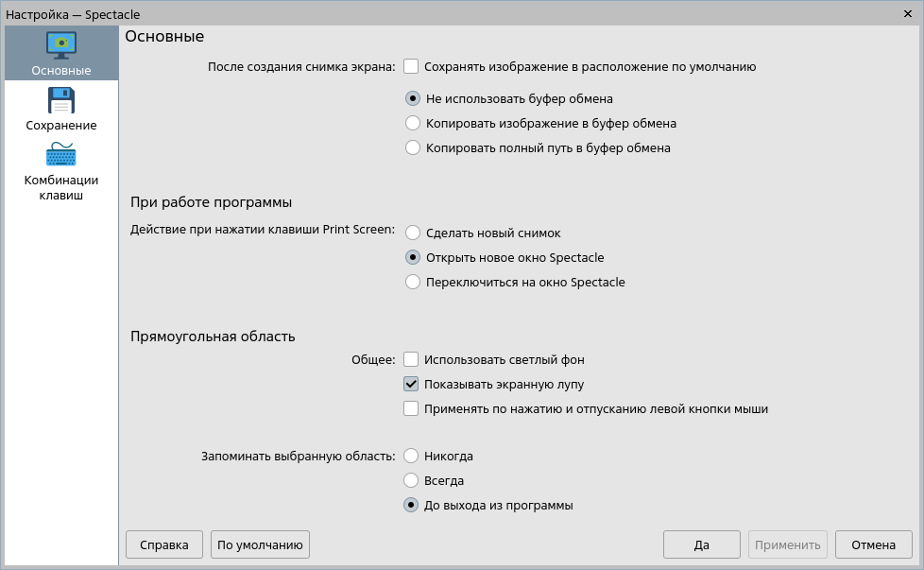Screen dimensions: 924x570
Task: Reset settings with По умолчанию button
Action: coord(260,544)
